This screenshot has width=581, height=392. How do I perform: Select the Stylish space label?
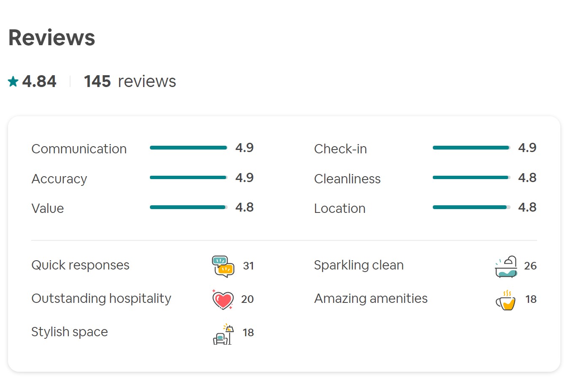tap(70, 332)
